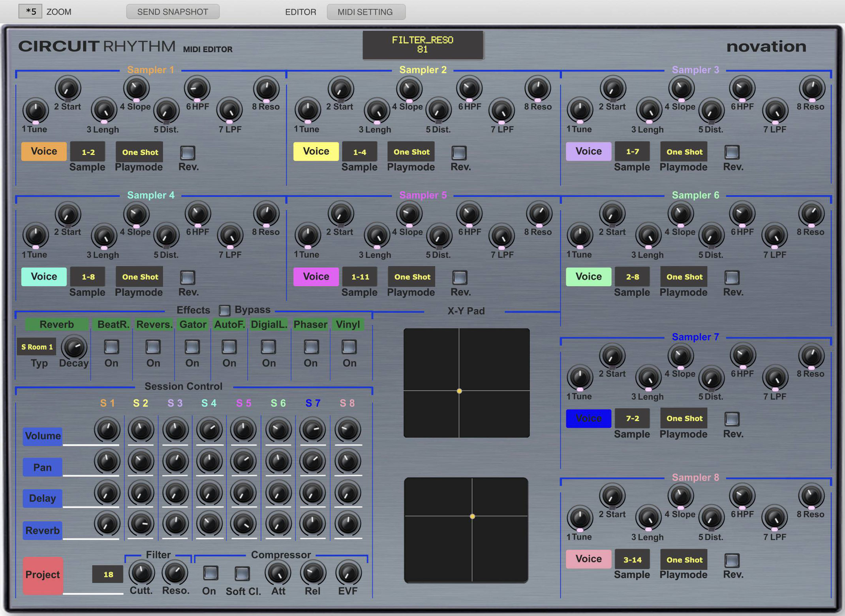Viewport: 845px width, 616px height.
Task: Click the Sampler 3 Reso knob
Action: [812, 88]
